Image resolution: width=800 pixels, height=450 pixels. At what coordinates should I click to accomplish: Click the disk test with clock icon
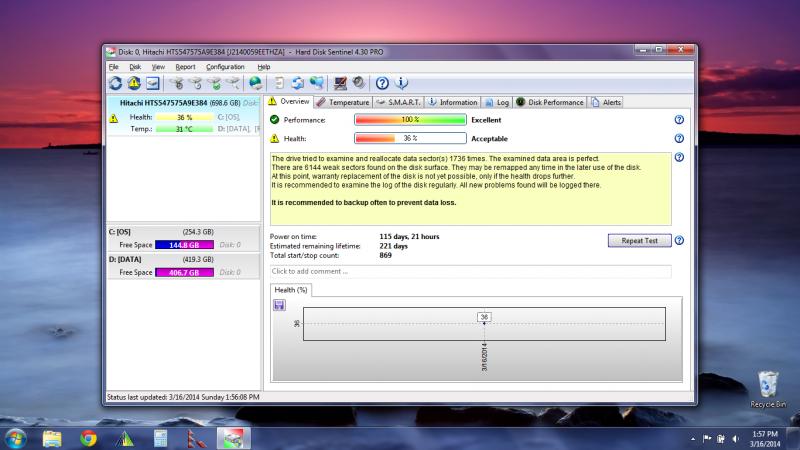(195, 83)
